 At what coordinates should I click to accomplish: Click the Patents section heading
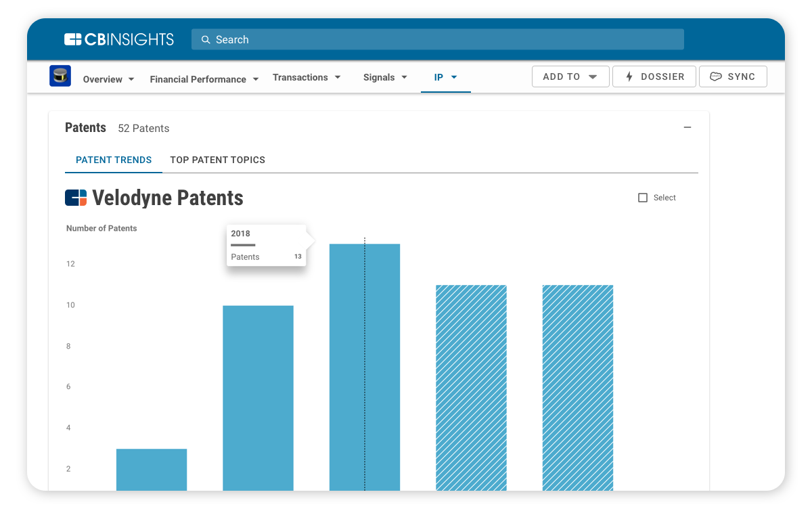[85, 127]
